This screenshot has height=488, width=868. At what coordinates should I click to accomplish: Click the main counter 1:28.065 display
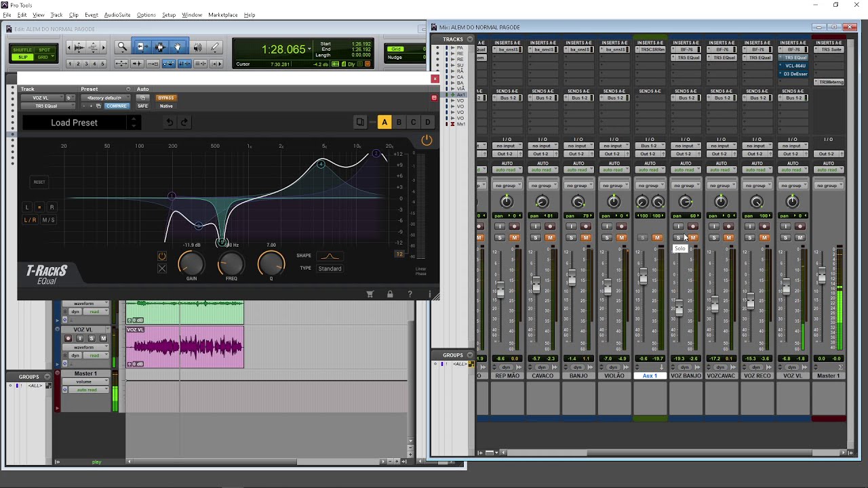tap(283, 49)
